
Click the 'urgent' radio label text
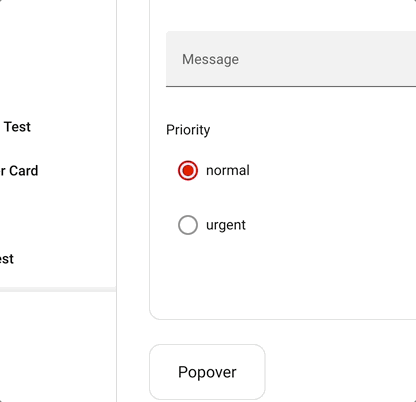point(226,225)
